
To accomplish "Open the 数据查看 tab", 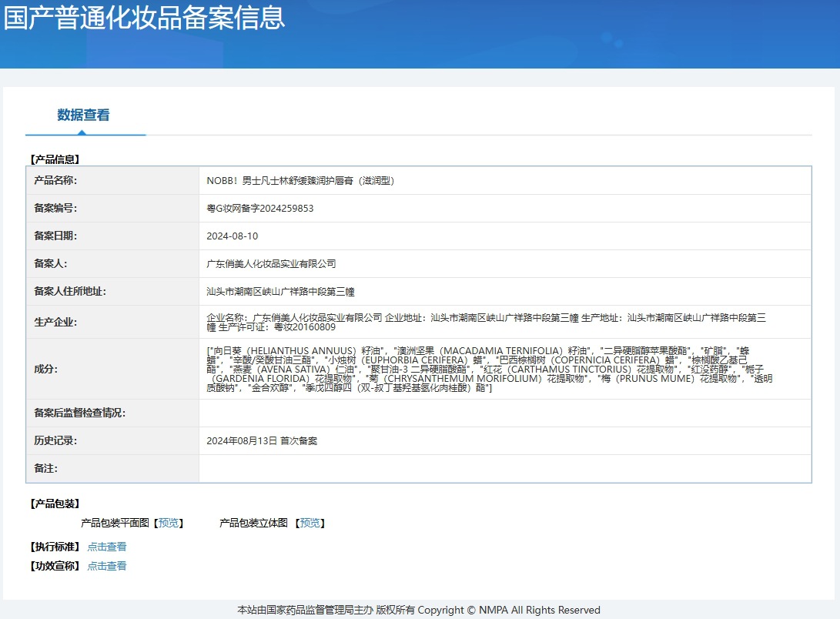I will [84, 115].
